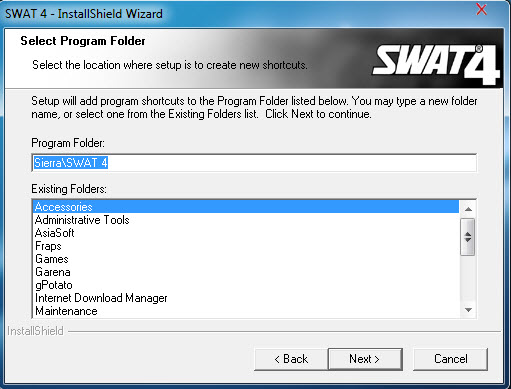The height and width of the screenshot is (389, 511).
Task: Click the Existing Folders scrollbar thumb
Action: click(x=468, y=237)
